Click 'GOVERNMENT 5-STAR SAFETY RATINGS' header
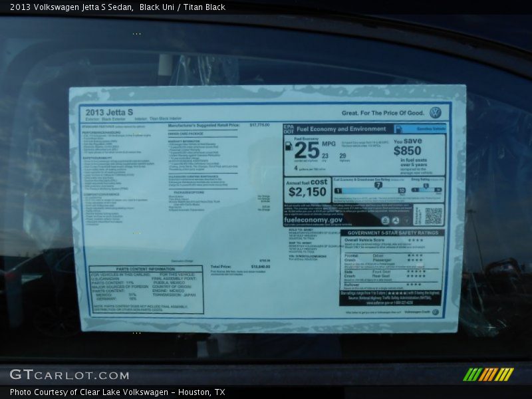 pyautogui.click(x=393, y=233)
